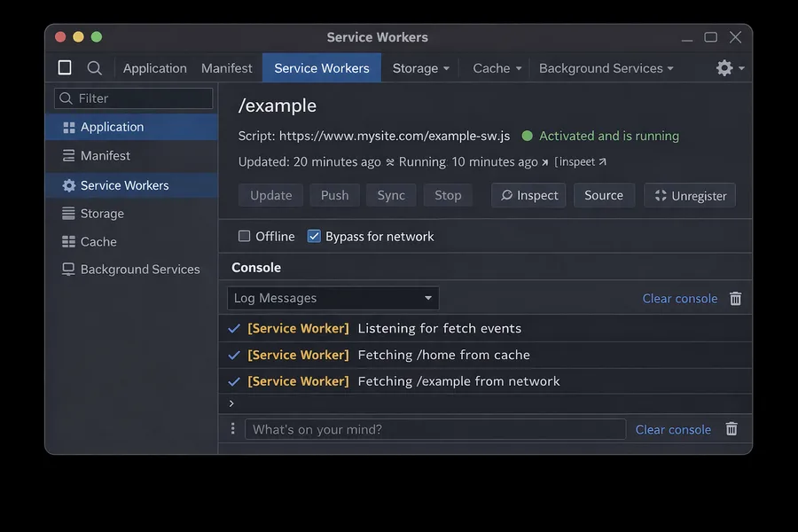Click the green zoom traffic light
The image size is (798, 532).
96,37
